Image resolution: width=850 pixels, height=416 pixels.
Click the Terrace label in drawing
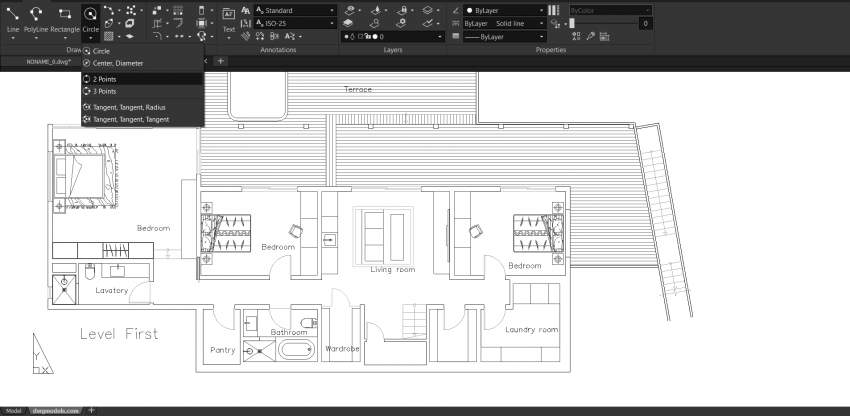(358, 89)
